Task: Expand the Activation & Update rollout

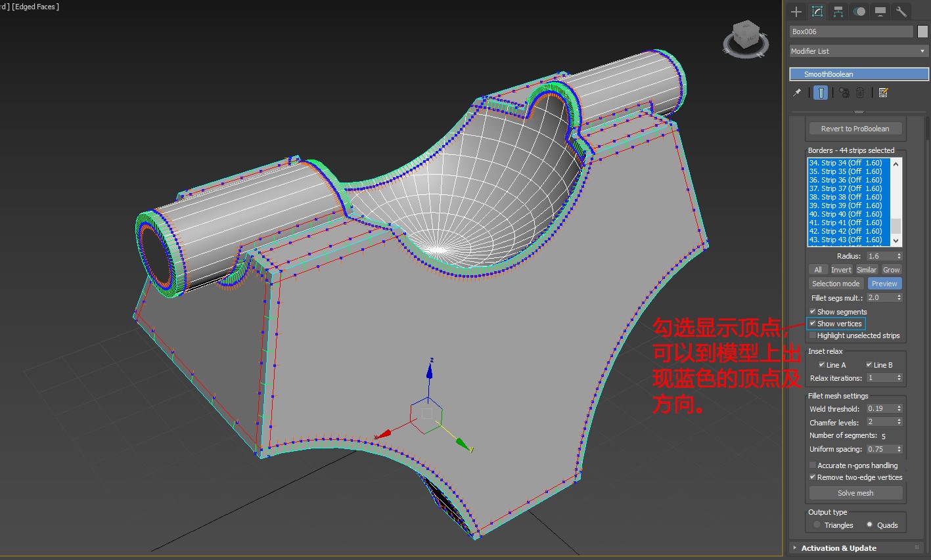Action: 838,548
